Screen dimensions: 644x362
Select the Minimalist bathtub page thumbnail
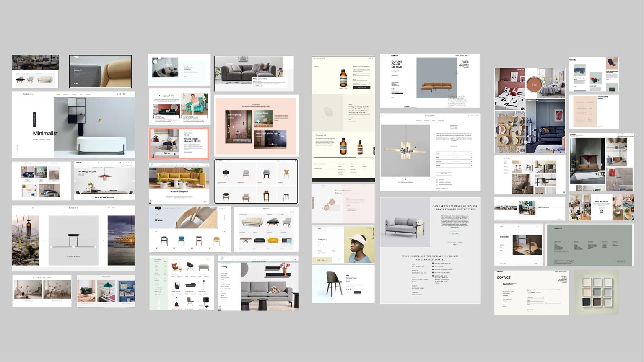tap(73, 124)
